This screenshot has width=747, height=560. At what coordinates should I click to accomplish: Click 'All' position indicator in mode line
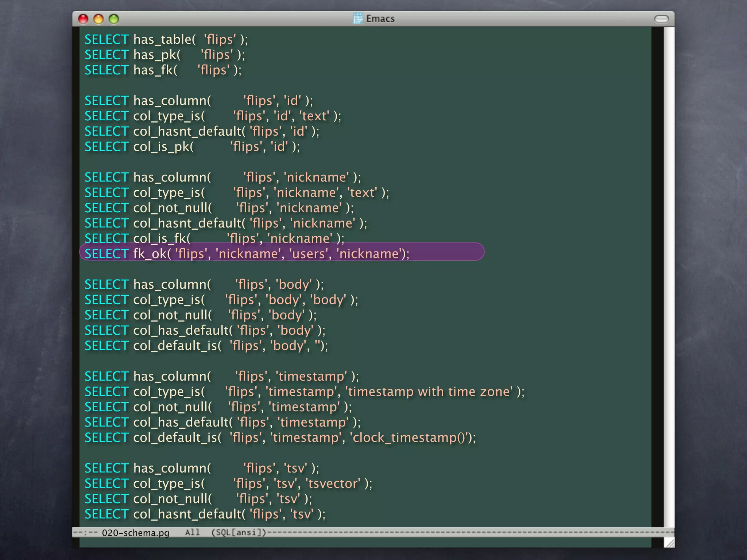pos(192,532)
